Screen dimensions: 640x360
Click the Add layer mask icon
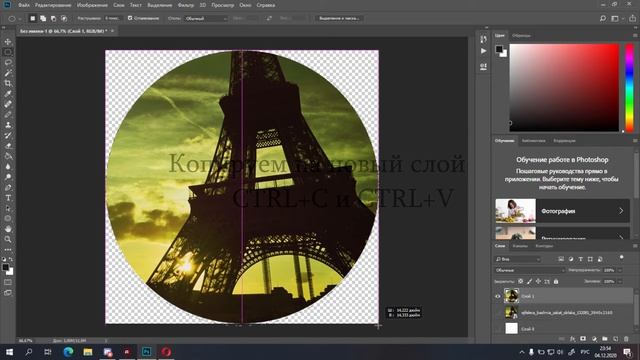[583, 339]
